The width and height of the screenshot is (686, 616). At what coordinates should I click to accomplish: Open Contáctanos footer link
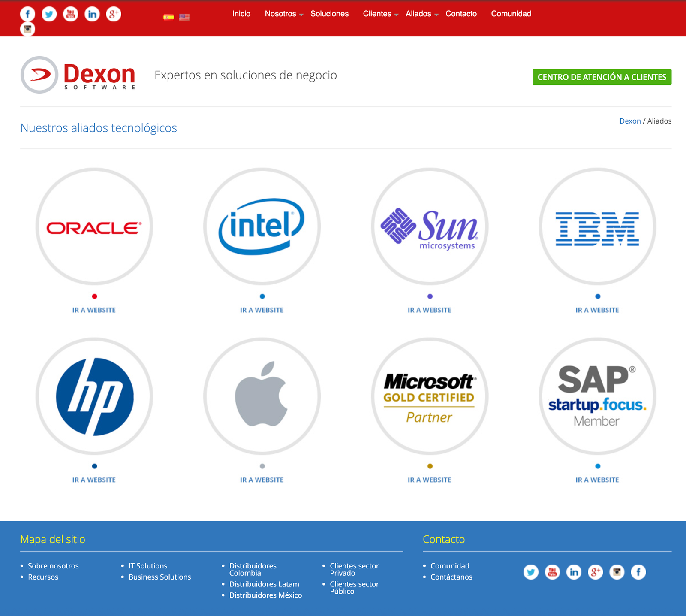tap(451, 577)
